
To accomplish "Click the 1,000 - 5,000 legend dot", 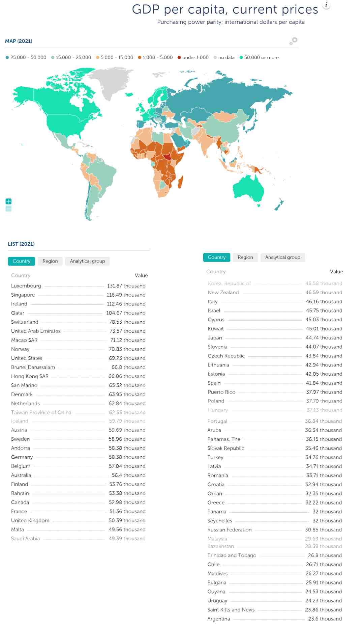I will (140, 57).
